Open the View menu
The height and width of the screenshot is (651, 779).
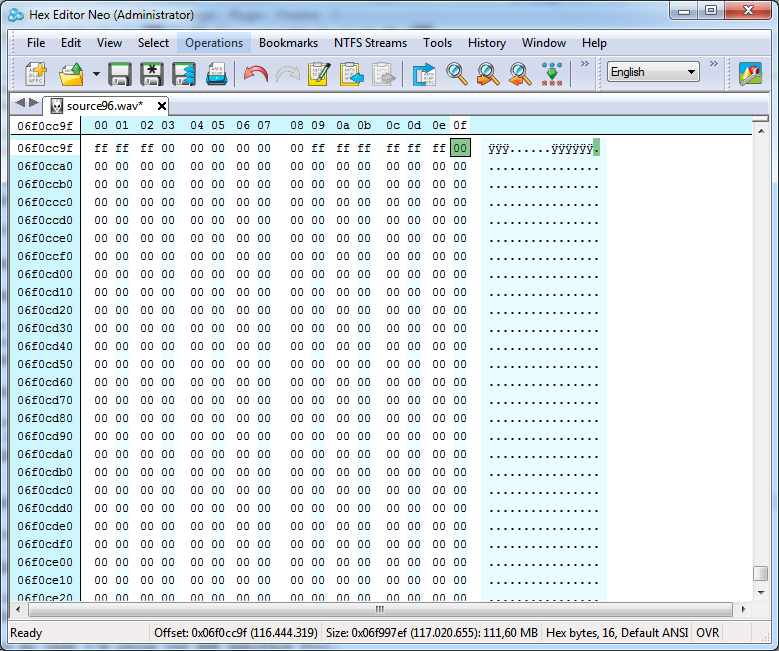[109, 43]
